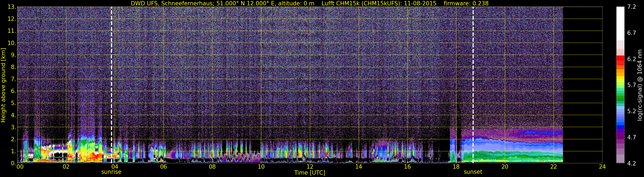Viewport: 644px width, 177px height.
Task: Click the "06" tick label on the time axis
Action: pos(163,167)
